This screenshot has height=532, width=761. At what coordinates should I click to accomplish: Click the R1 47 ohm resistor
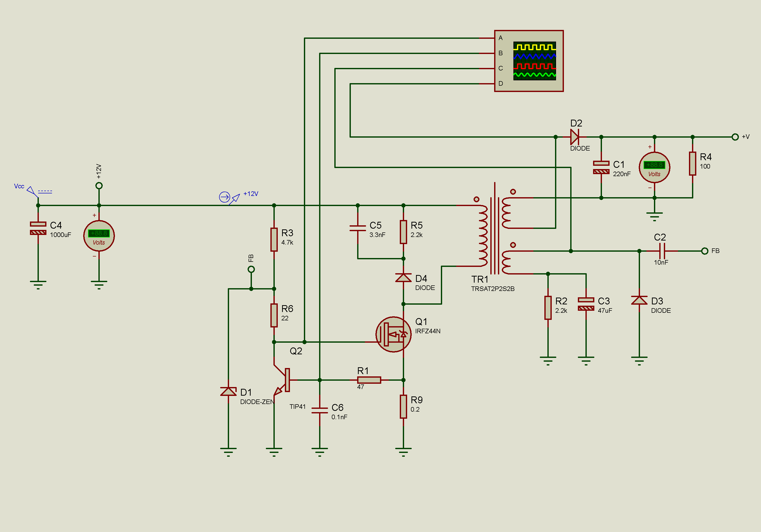(369, 380)
